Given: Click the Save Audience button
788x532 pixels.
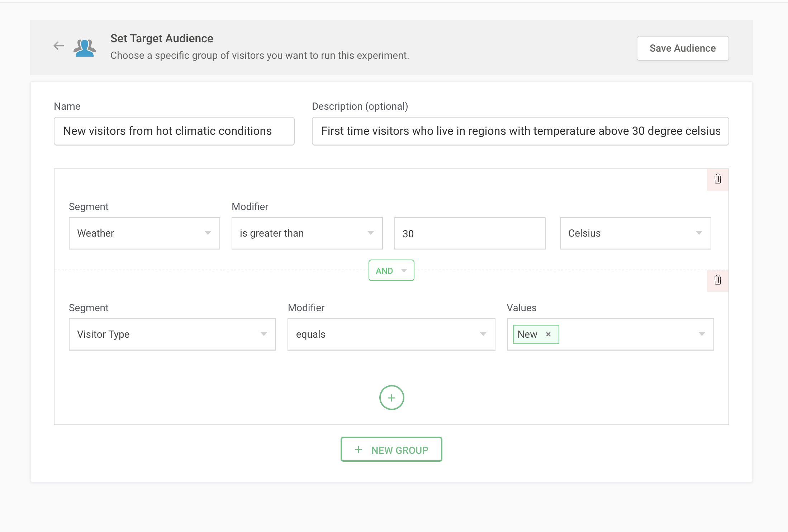Looking at the screenshot, I should click(682, 48).
